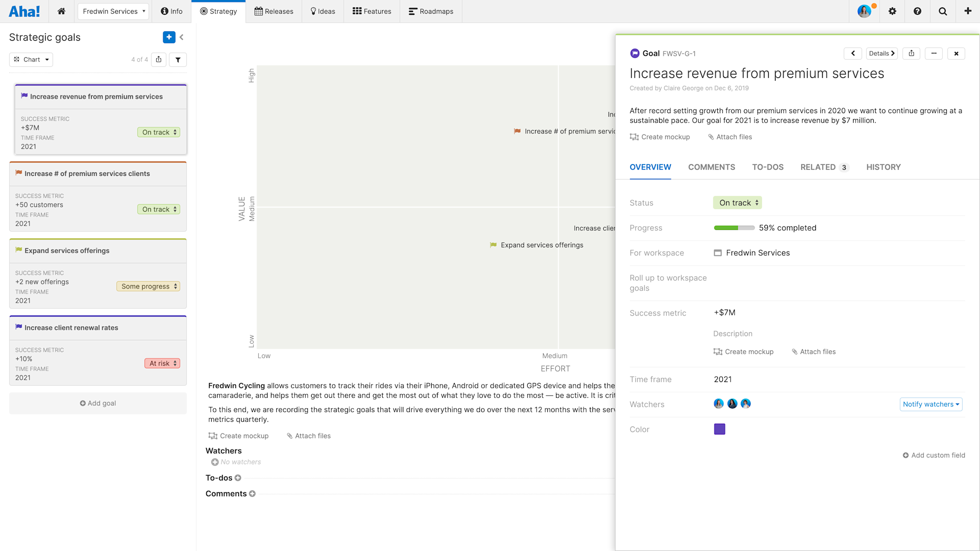Switch to the COMMENTS tab
The width and height of the screenshot is (980, 551).
pyautogui.click(x=711, y=167)
